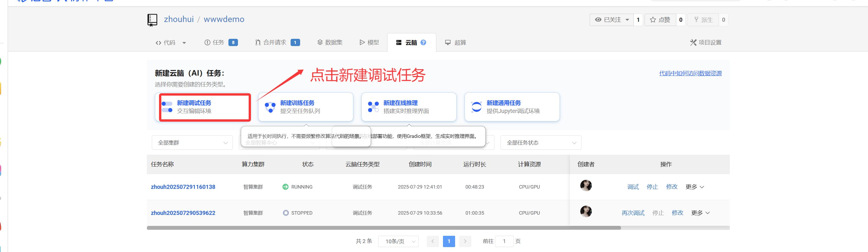The image size is (868, 252).
Task: Switch to the 代码 tab
Action: pyautogui.click(x=165, y=43)
